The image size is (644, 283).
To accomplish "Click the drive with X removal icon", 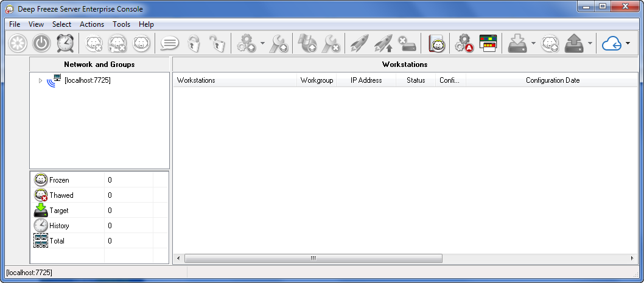I will tap(407, 43).
